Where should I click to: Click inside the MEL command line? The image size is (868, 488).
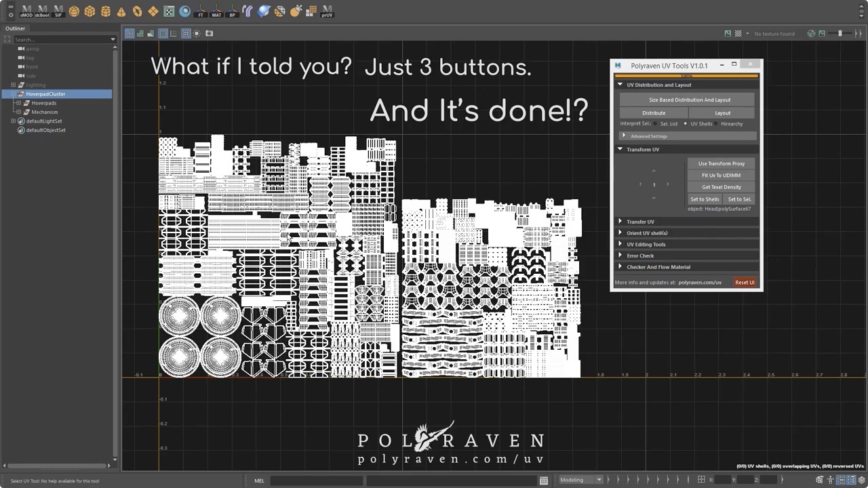click(x=315, y=480)
